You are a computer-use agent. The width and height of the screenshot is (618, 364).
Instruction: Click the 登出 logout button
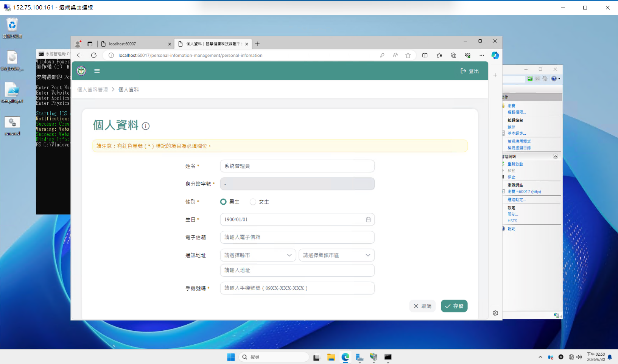[x=470, y=71]
